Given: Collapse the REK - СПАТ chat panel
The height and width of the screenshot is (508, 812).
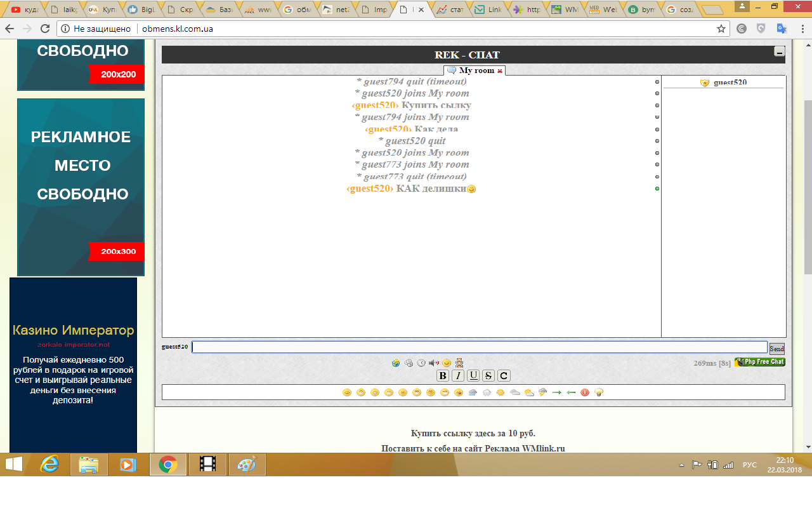Looking at the screenshot, I should [779, 52].
